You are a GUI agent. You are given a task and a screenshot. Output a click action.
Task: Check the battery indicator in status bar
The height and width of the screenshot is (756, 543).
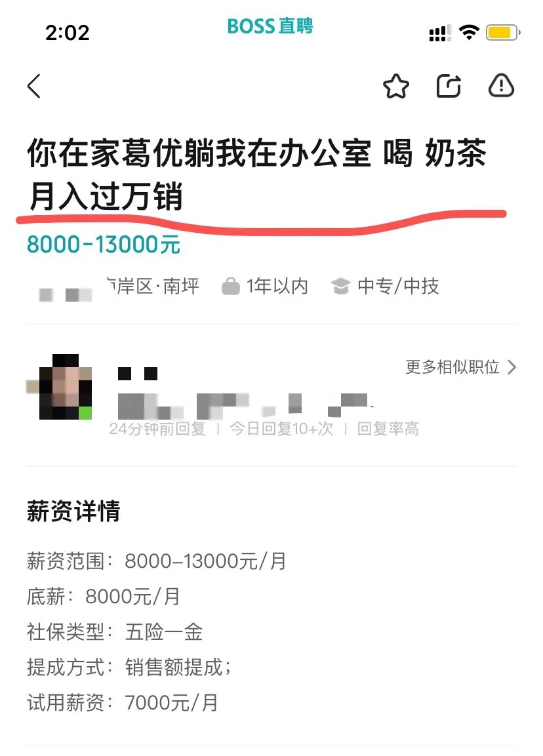(x=503, y=33)
